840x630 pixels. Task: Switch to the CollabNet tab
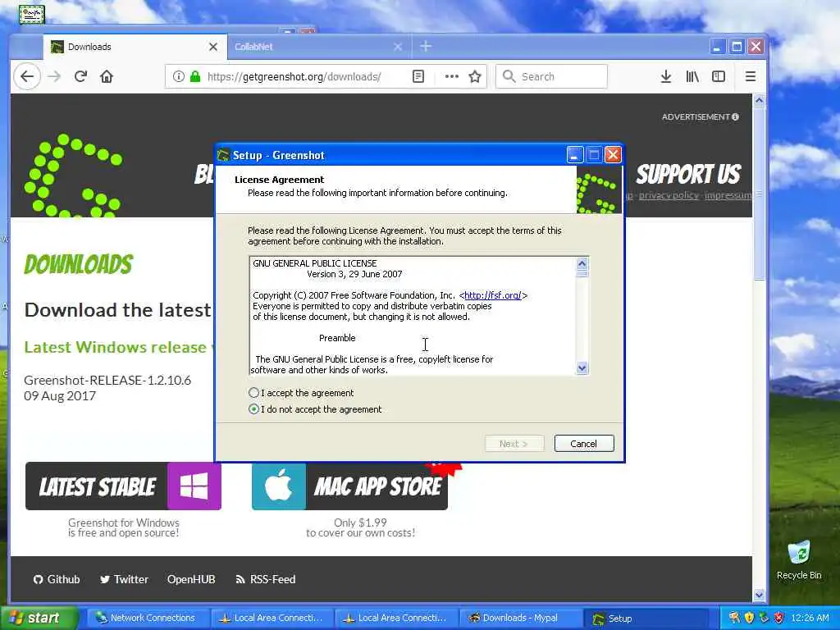319,47
